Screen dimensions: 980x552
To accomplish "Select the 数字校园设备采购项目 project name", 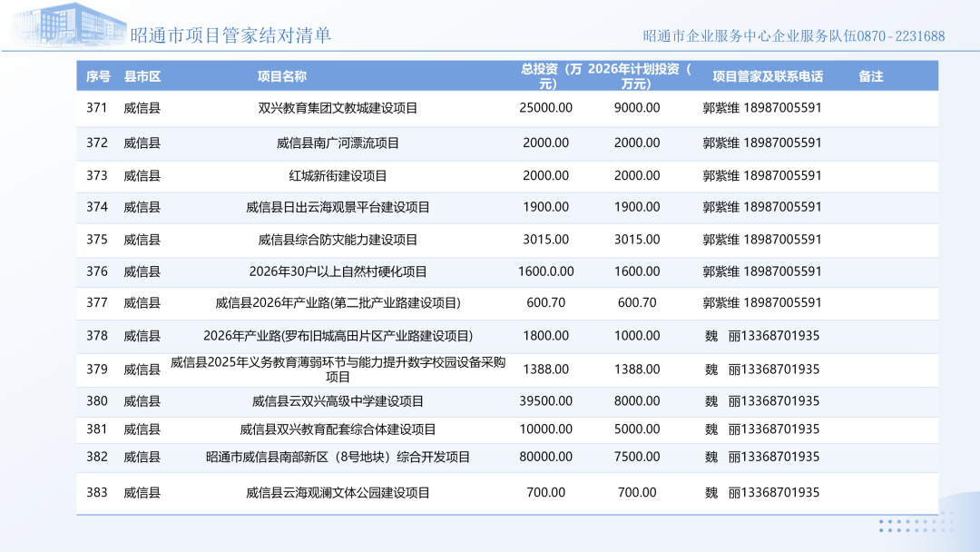I will [x=338, y=370].
